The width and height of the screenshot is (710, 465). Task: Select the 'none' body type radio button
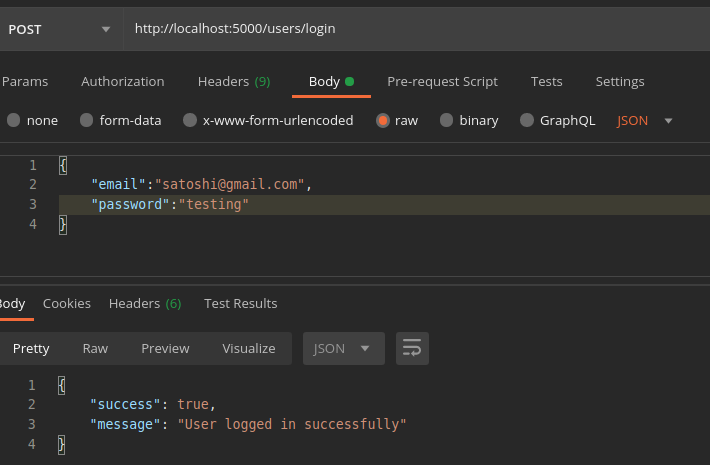tap(14, 120)
